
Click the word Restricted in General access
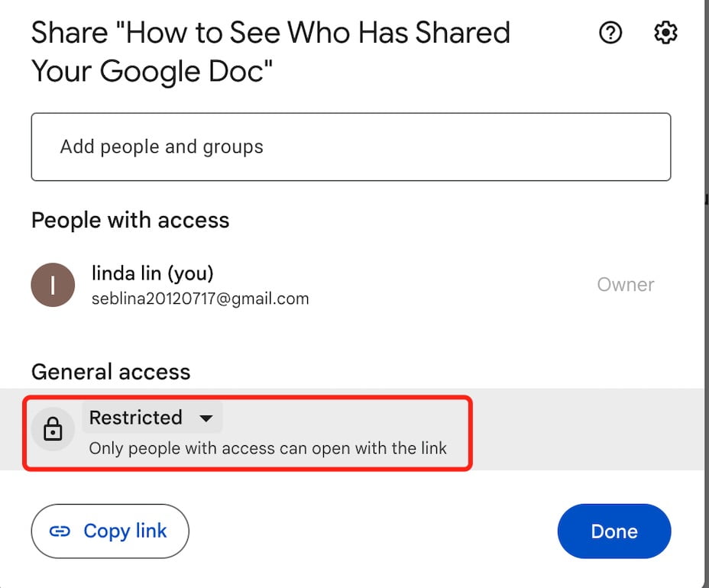coord(136,417)
